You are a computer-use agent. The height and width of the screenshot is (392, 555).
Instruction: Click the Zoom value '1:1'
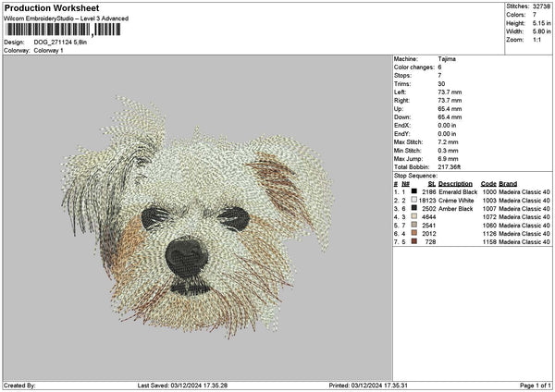pos(536,40)
